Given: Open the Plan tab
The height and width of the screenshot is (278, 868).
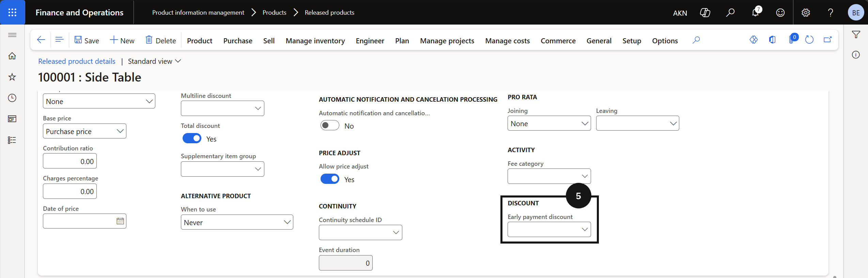Looking at the screenshot, I should pos(402,41).
